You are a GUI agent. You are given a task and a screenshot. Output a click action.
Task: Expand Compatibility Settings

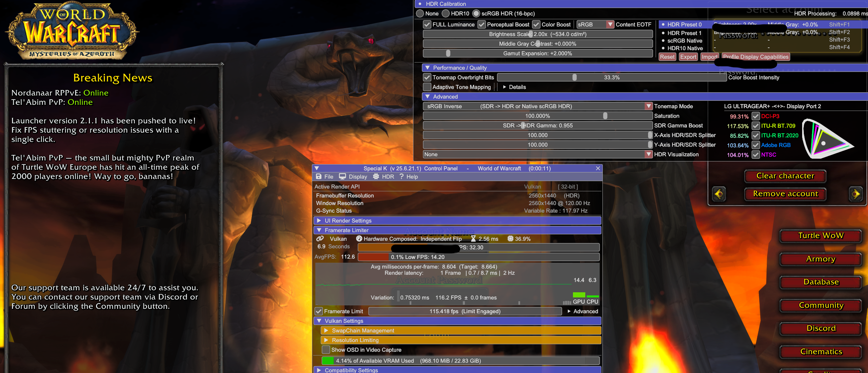pos(319,370)
